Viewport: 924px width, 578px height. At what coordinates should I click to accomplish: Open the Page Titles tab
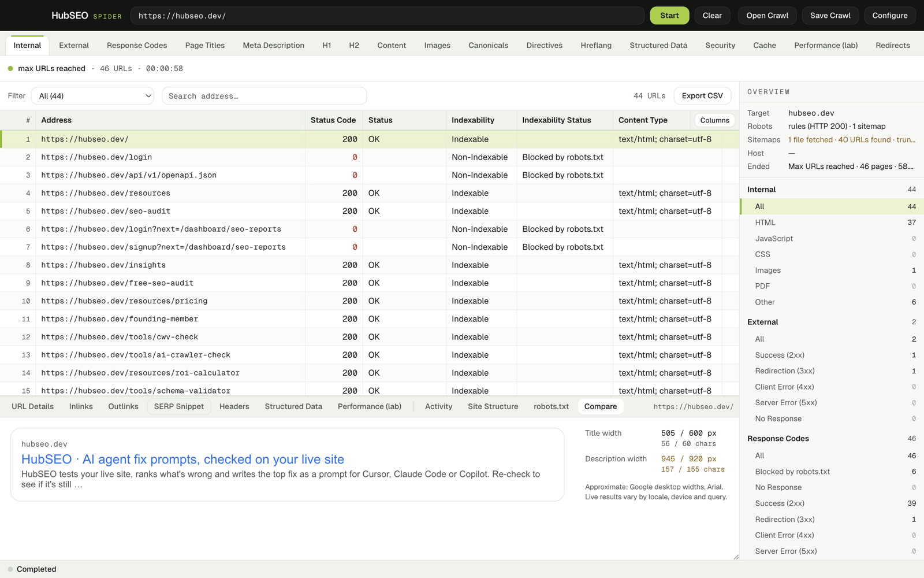(x=205, y=45)
